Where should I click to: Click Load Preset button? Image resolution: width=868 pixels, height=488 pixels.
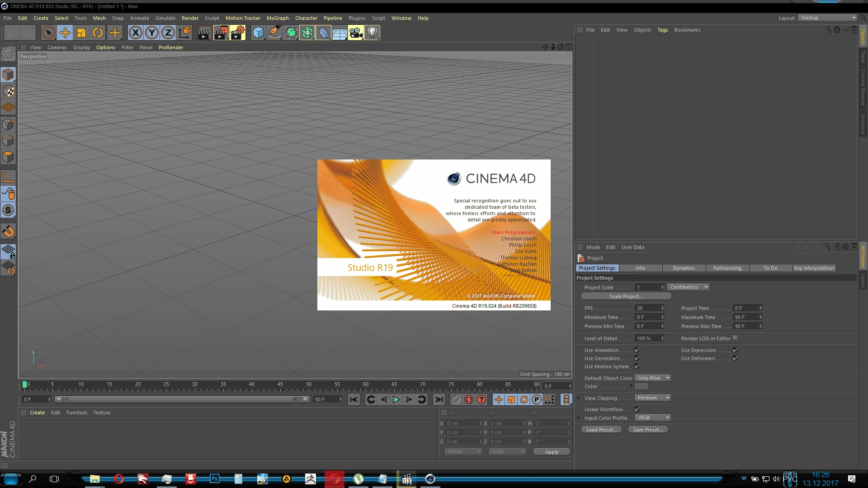[x=601, y=430]
